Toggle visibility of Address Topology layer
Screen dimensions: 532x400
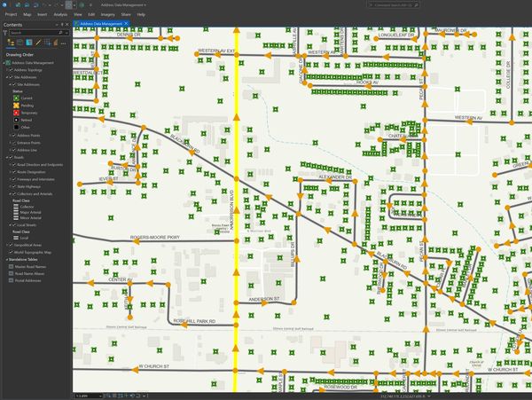coord(10,70)
